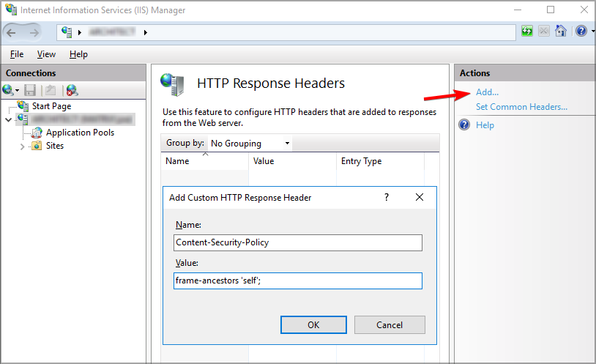Click the server computer icon in tree
The width and height of the screenshot is (596, 364).
pyautogui.click(x=23, y=119)
